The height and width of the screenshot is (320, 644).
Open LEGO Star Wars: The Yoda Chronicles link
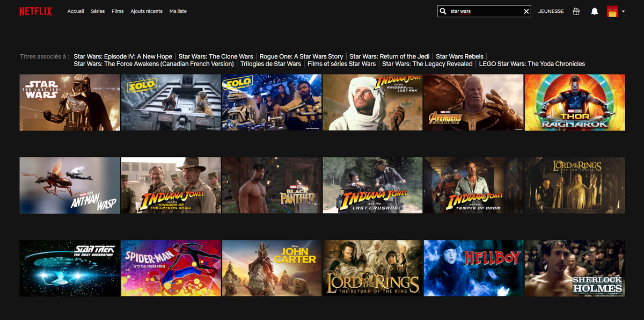tap(532, 64)
